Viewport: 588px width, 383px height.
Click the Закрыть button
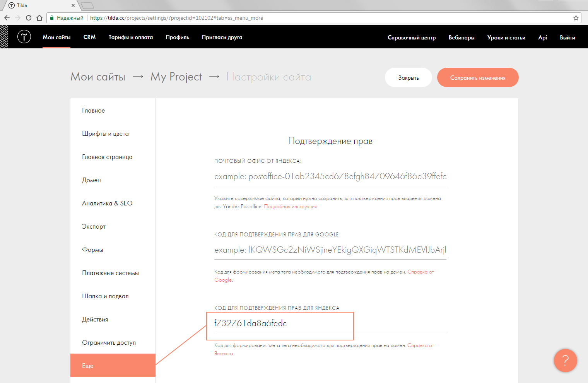tap(409, 77)
